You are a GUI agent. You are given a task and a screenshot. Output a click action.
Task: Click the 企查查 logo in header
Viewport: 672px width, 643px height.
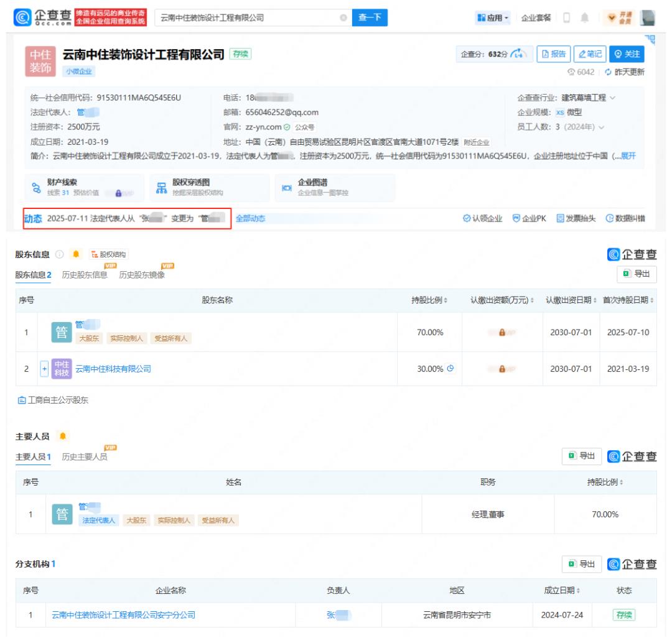[x=42, y=17]
